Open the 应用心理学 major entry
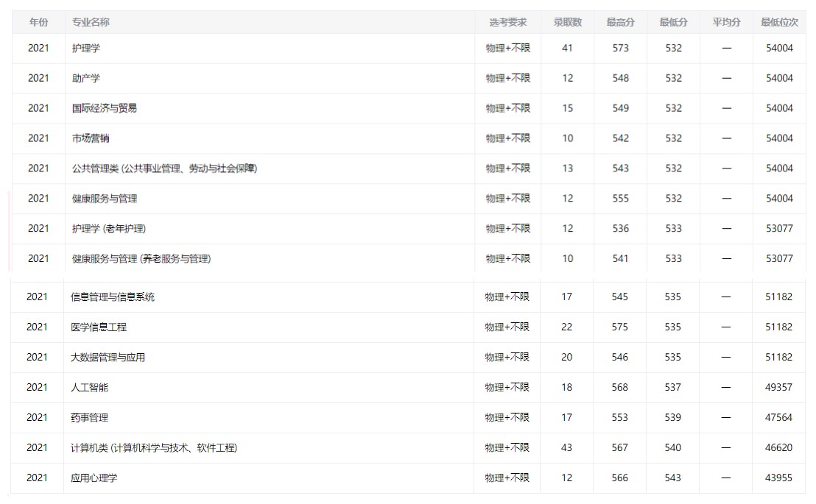Viewport: 816px width, 504px height. [94, 478]
